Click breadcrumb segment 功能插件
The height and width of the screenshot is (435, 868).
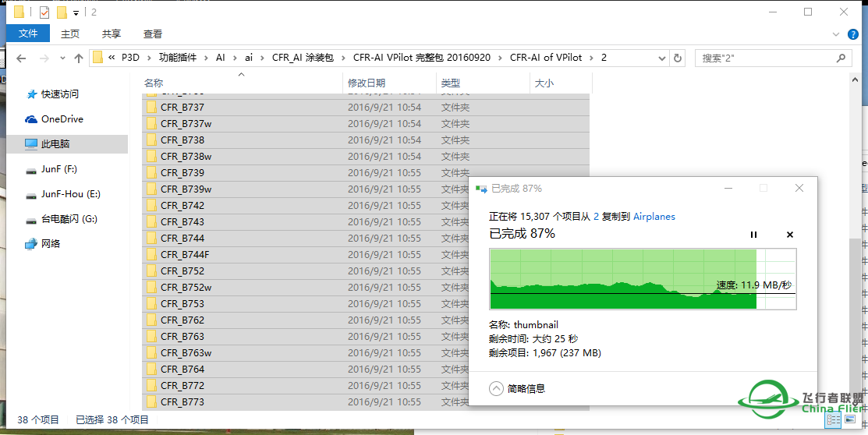[178, 58]
